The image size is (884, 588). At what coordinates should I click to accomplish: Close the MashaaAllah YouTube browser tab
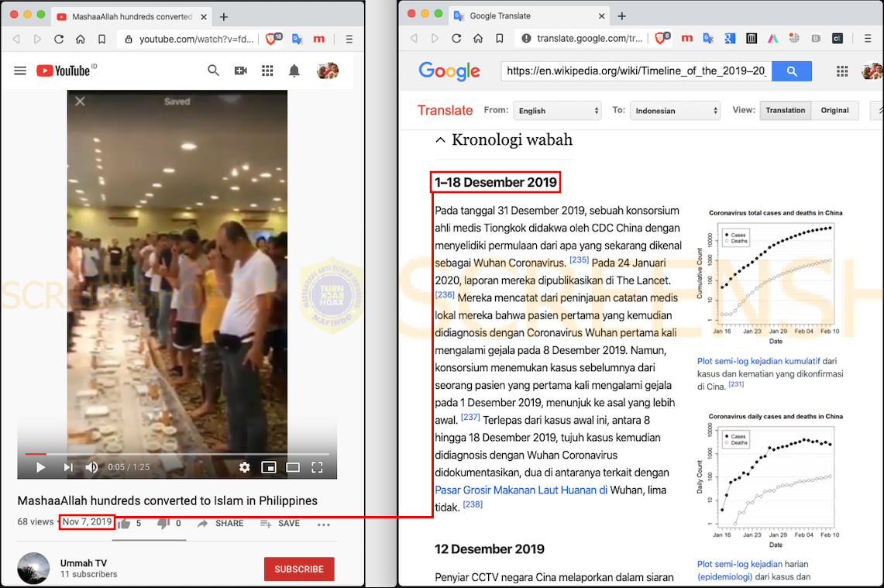coord(204,17)
